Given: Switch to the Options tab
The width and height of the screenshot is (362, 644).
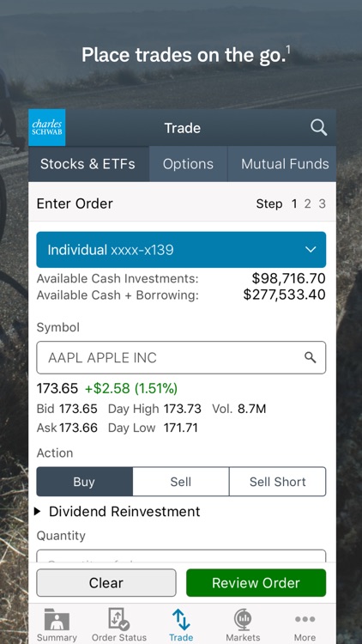Looking at the screenshot, I should (x=188, y=164).
